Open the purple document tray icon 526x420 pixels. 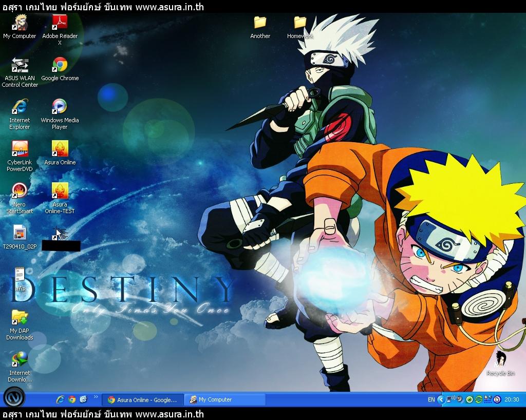(497, 399)
